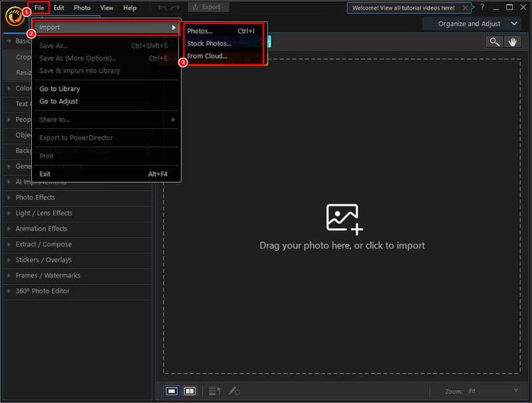Expand 360° Photo Editor section

(78, 291)
